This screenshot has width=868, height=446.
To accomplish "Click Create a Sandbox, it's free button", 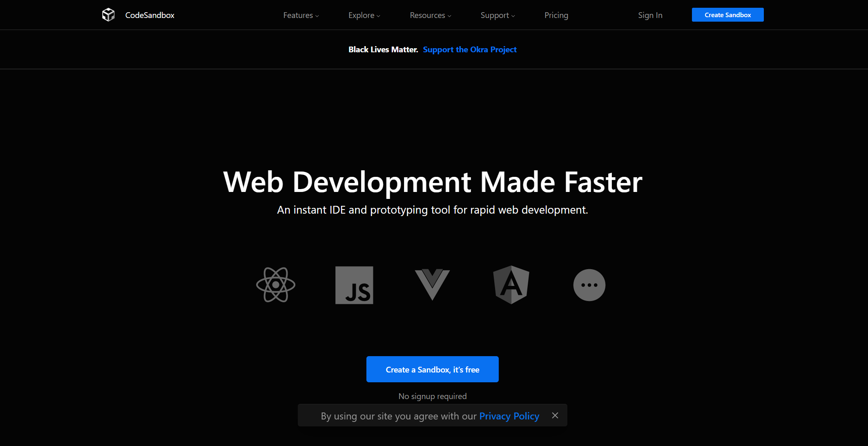I will point(432,369).
